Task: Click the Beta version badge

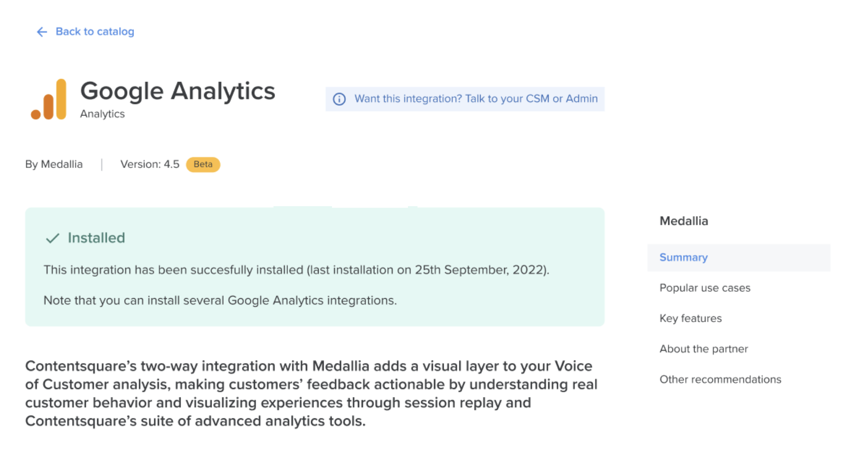Action: coord(203,164)
